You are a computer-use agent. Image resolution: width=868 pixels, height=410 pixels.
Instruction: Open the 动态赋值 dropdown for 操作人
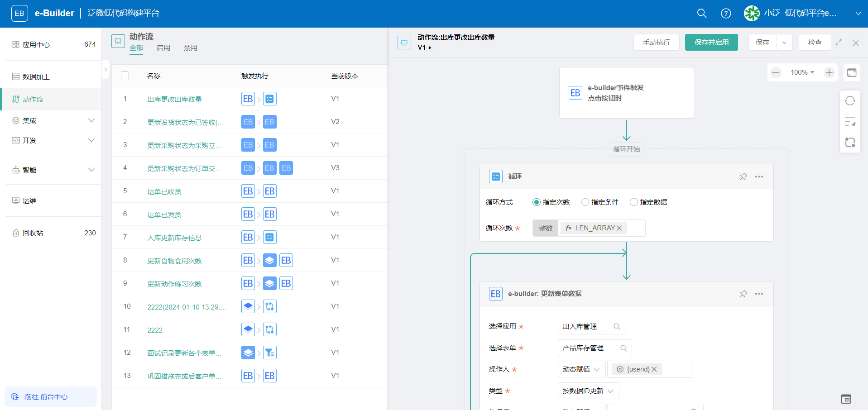click(x=581, y=369)
